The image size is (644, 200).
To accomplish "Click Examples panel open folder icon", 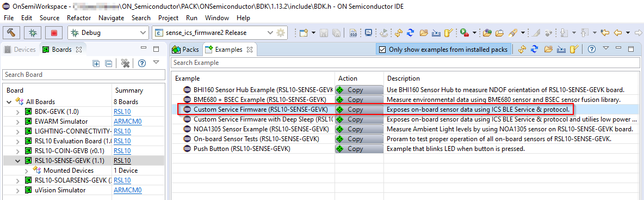I will [548, 50].
